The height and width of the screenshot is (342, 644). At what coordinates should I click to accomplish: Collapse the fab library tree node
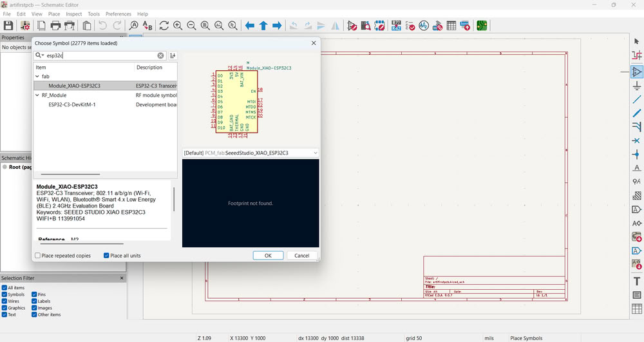click(x=37, y=77)
